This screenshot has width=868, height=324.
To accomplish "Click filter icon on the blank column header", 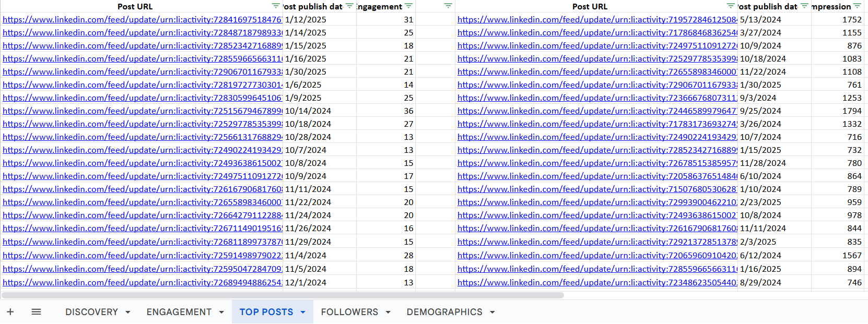I will point(448,6).
